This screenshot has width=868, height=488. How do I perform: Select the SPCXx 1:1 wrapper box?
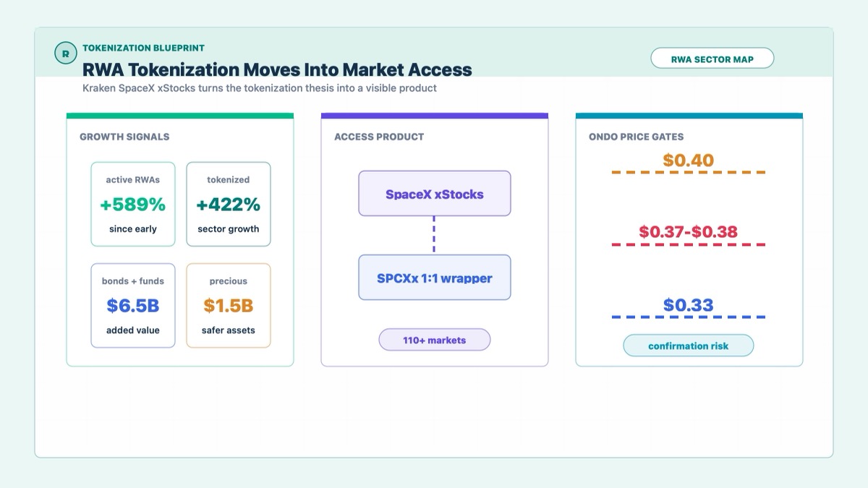[x=435, y=278]
